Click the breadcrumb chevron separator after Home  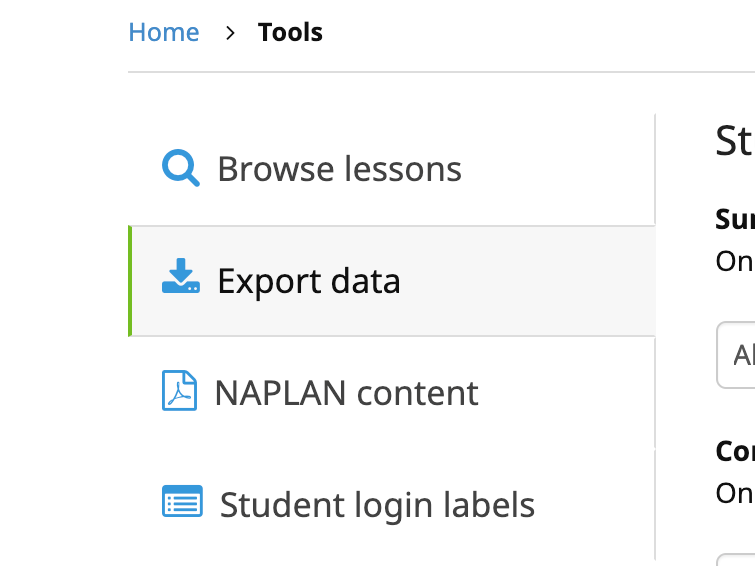pyautogui.click(x=230, y=33)
